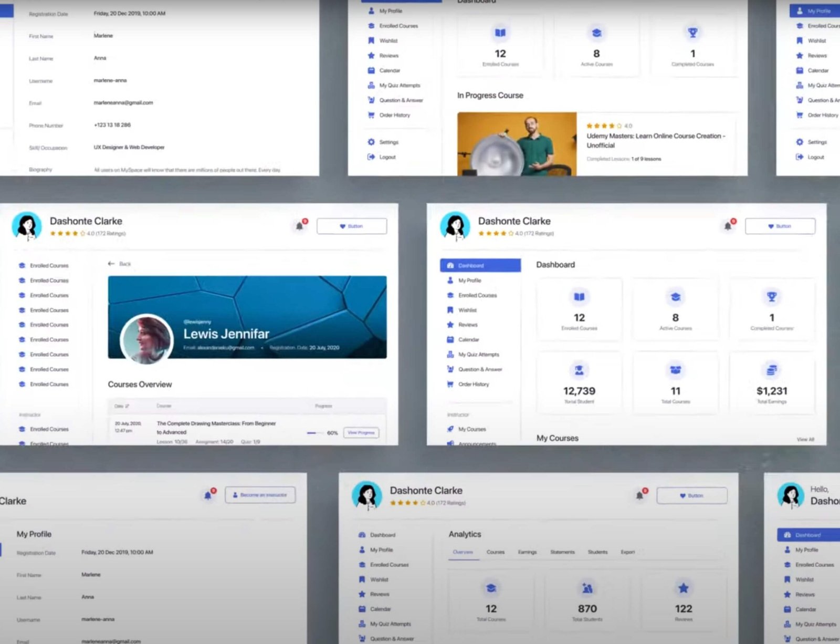Click the Udemy Masters: Learn Online Course Creation title
Image resolution: width=840 pixels, height=644 pixels.
coord(656,141)
